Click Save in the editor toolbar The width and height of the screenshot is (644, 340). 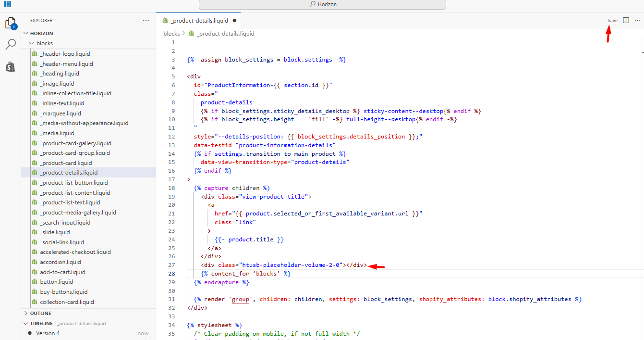pos(612,21)
